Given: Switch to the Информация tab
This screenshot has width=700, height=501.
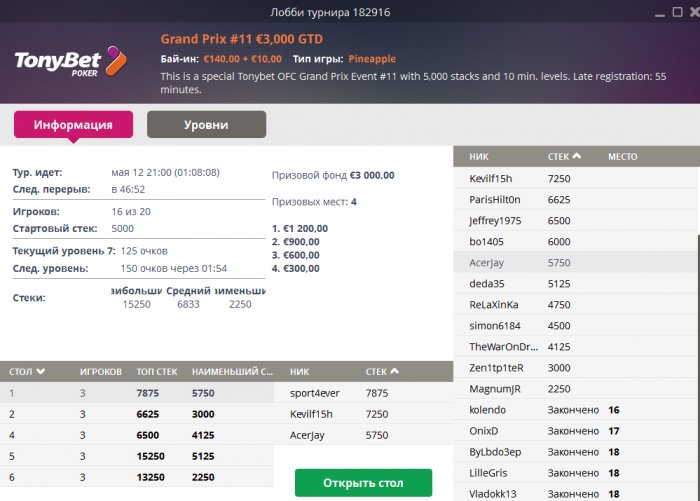Looking at the screenshot, I should point(73,125).
